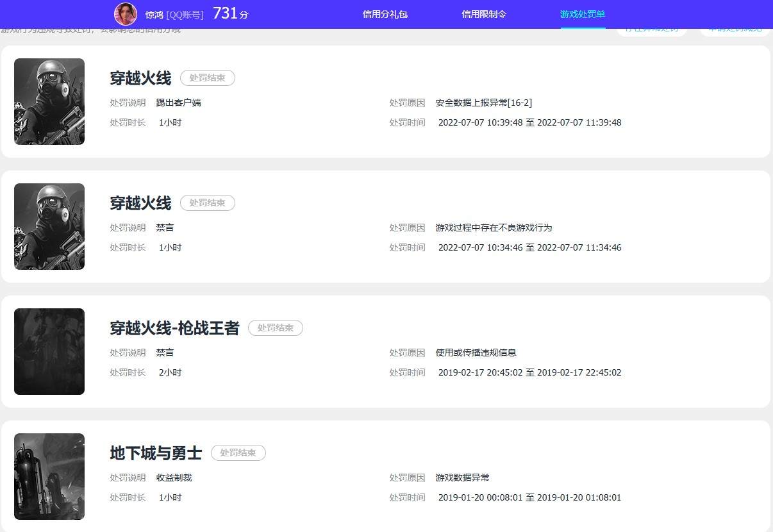
Task: Click the 穿越火线 thumbnail in the 不良游戏行为 card
Action: tap(49, 226)
